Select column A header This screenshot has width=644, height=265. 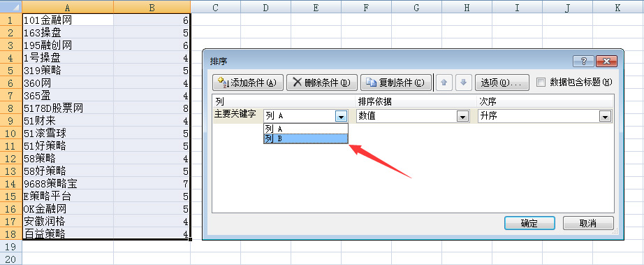pos(68,8)
